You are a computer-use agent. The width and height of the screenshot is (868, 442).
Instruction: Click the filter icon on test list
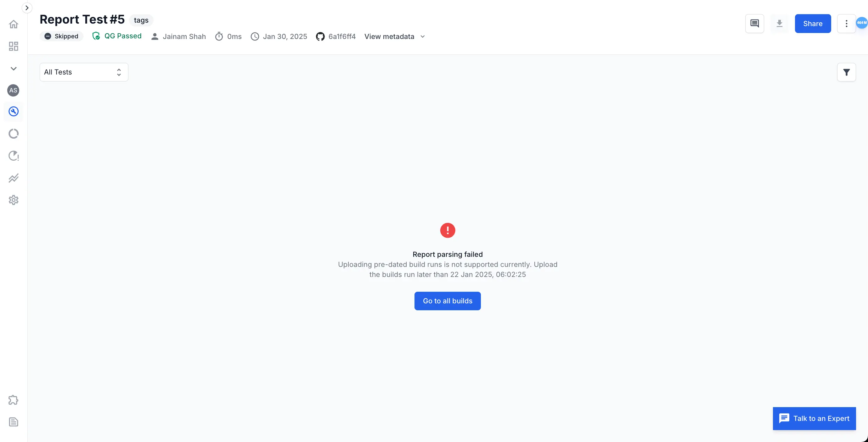[847, 72]
